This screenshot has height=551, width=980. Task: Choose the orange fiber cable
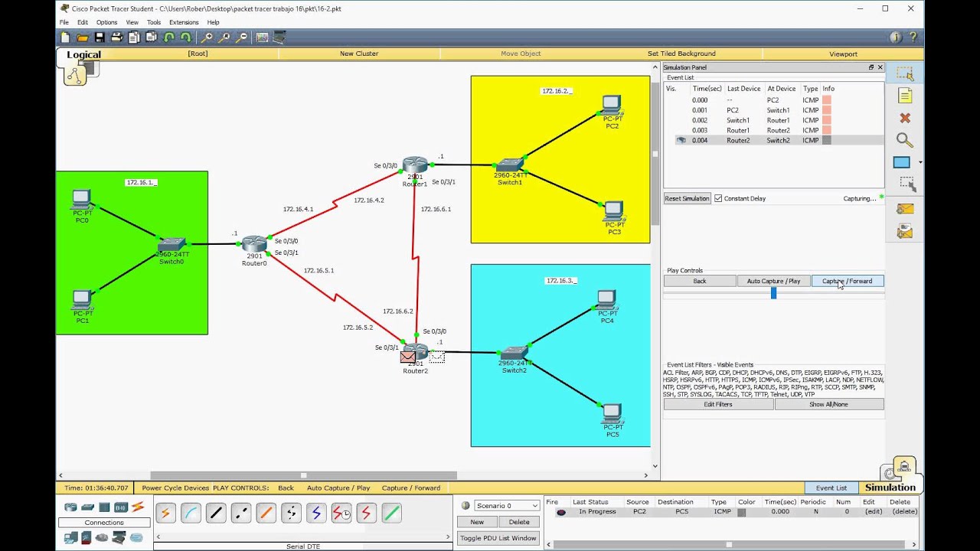(266, 514)
